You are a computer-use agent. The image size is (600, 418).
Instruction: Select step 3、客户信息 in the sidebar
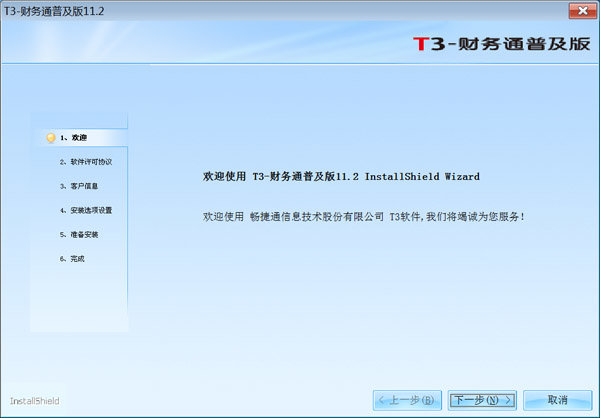78,186
